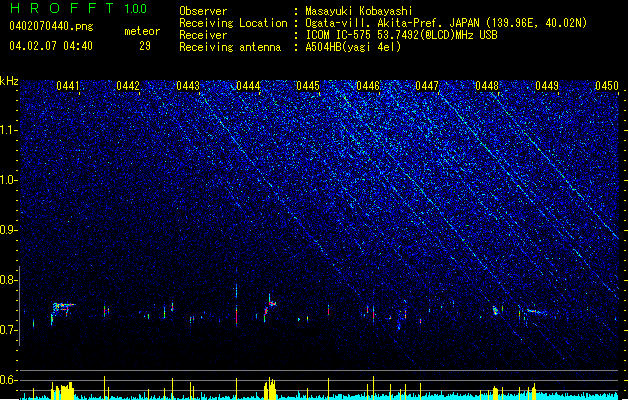Click the meteor label

point(142,31)
